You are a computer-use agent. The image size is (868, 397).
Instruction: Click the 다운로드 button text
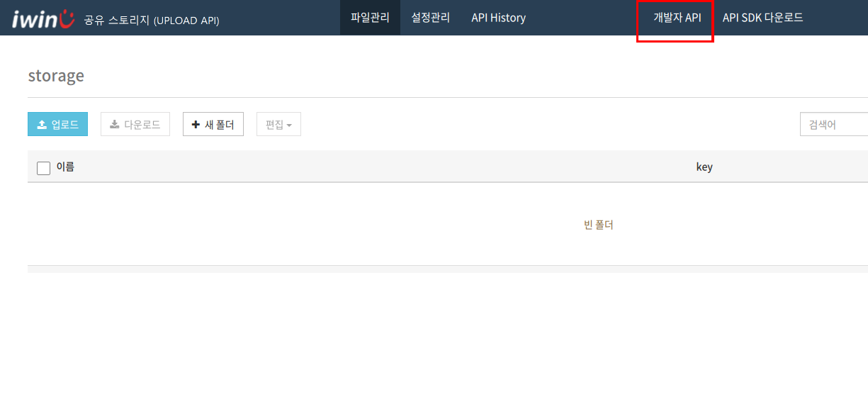[x=142, y=125]
